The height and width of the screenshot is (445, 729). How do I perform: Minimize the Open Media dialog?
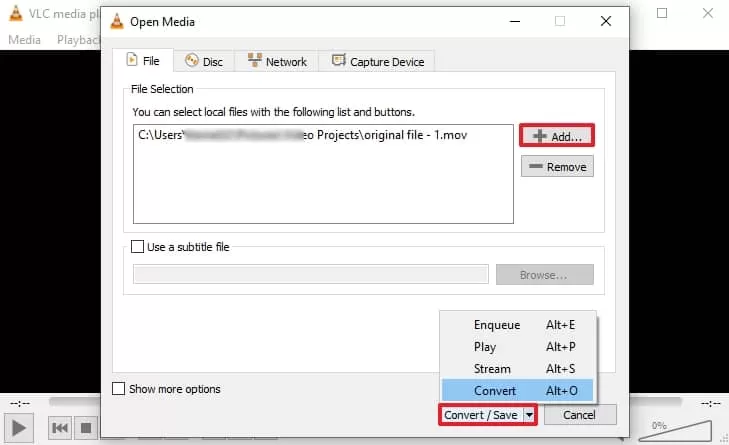pos(515,21)
